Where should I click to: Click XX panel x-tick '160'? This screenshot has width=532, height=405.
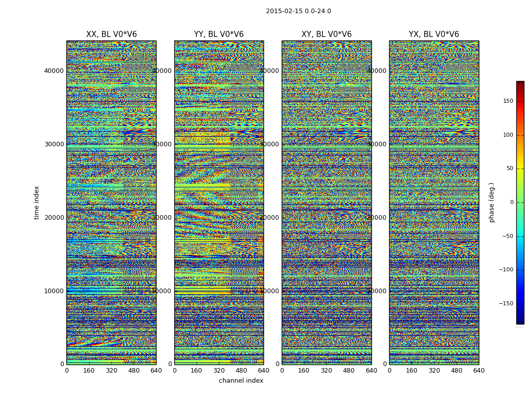point(89,371)
